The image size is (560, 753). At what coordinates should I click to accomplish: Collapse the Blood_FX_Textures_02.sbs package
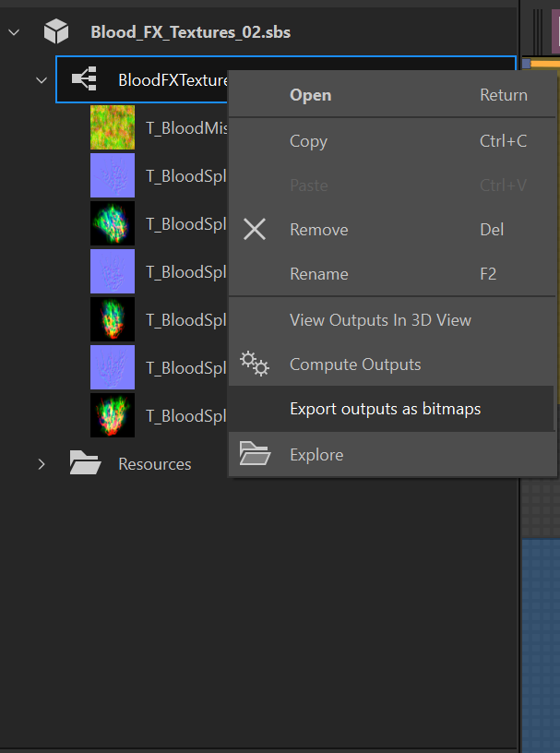(x=14, y=33)
